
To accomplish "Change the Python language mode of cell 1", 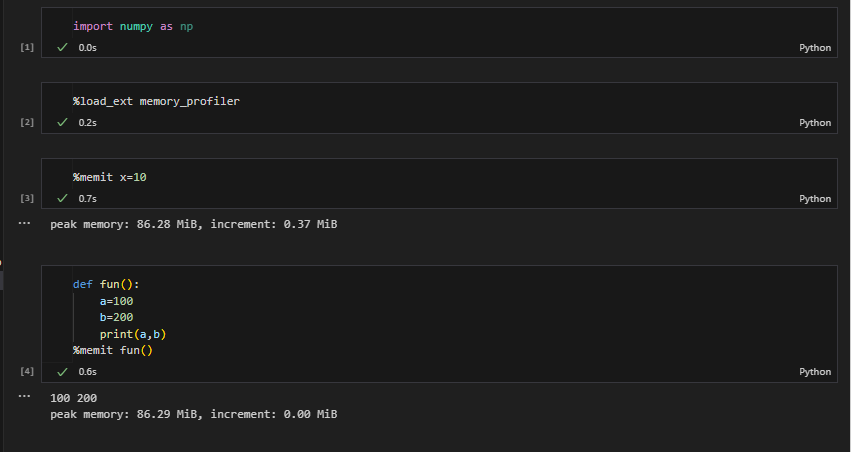I will point(815,48).
